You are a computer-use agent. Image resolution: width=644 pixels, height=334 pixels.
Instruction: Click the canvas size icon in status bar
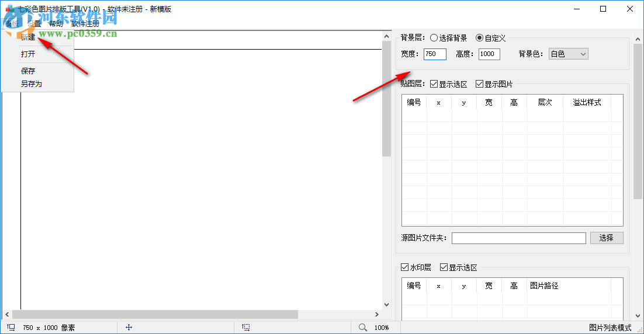click(11, 327)
